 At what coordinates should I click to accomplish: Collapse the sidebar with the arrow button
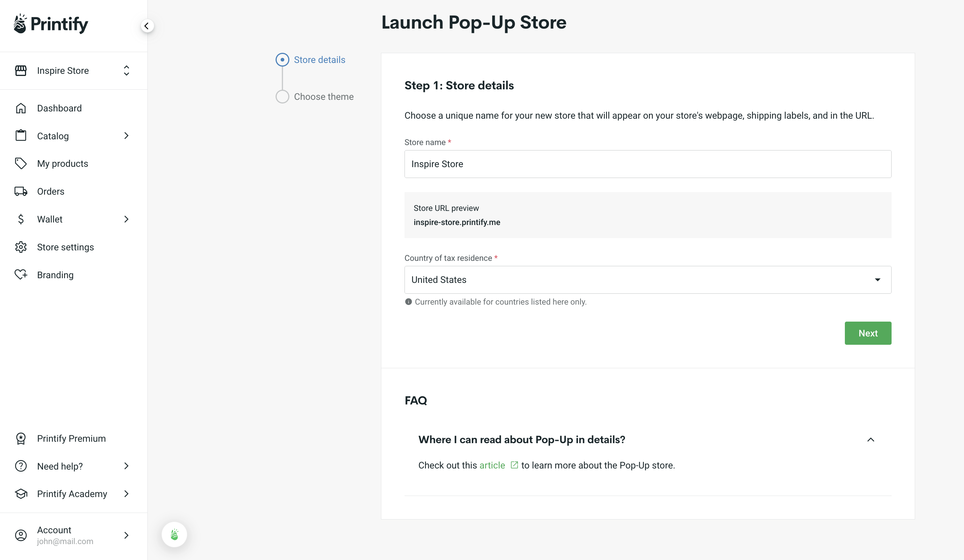147,26
